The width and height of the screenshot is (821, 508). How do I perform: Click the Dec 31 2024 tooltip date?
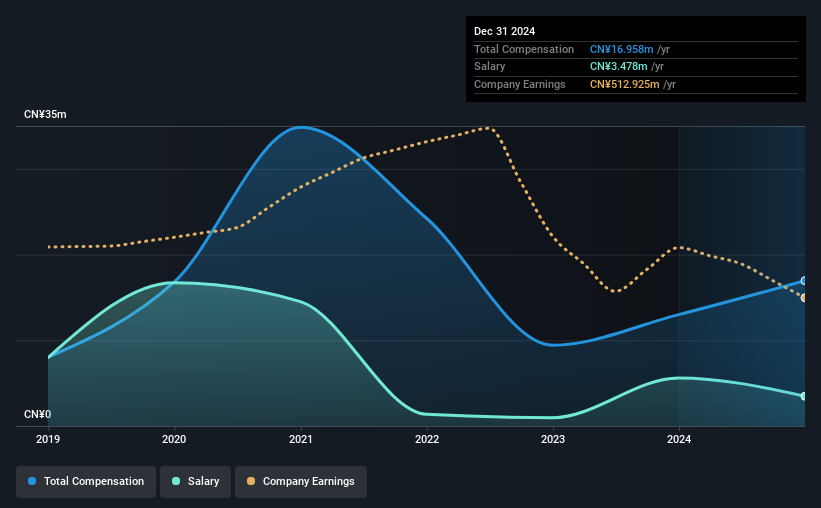coord(504,31)
